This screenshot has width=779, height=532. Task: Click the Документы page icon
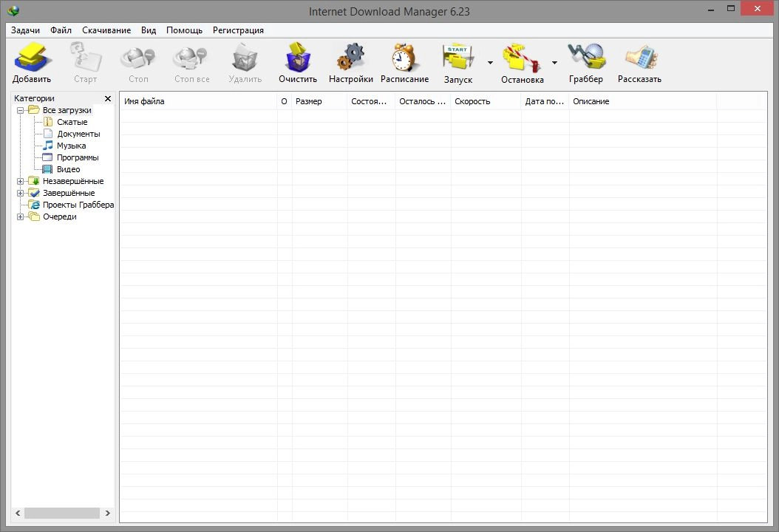point(48,134)
